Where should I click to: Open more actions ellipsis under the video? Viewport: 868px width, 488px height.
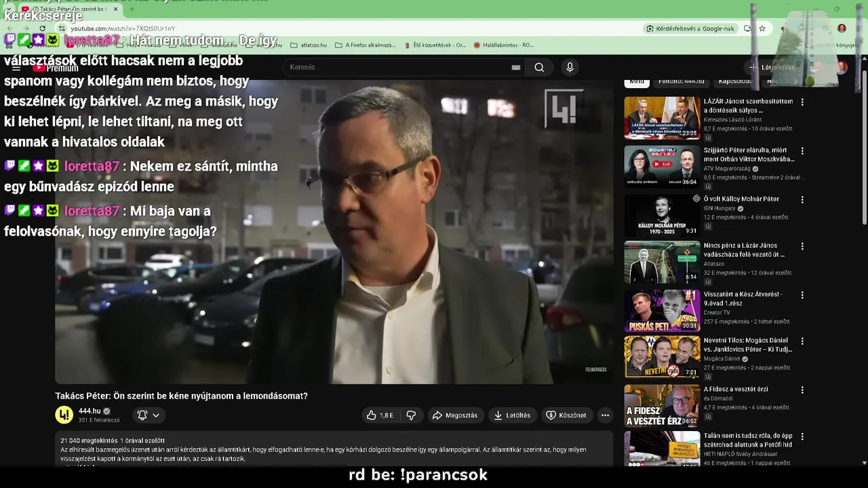tap(605, 415)
